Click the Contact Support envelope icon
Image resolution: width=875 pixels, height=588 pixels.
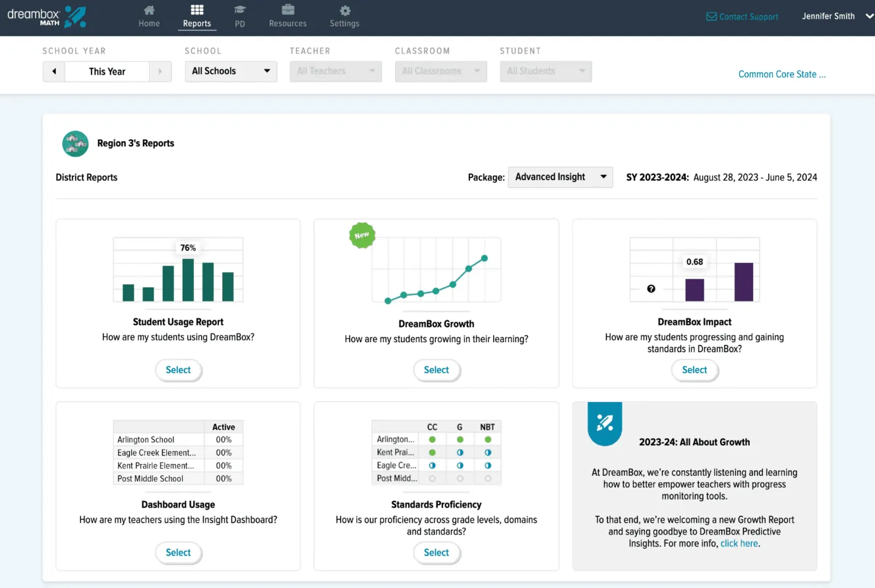point(711,16)
